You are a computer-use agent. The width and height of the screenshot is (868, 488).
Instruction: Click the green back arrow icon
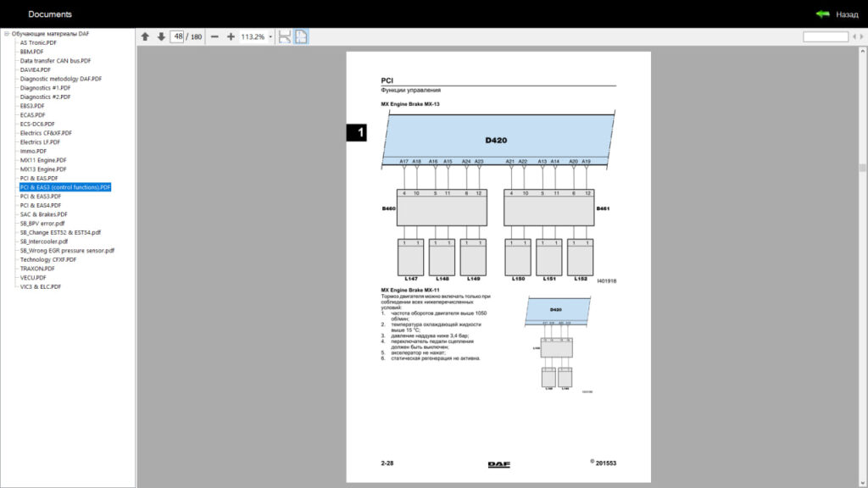pyautogui.click(x=822, y=14)
